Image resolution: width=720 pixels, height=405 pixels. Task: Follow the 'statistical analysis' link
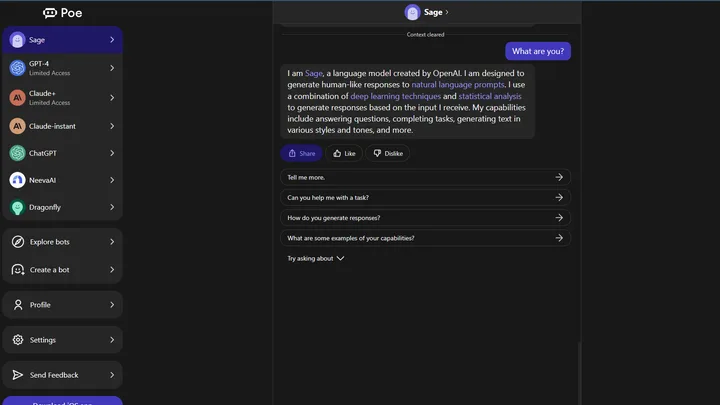(x=489, y=96)
